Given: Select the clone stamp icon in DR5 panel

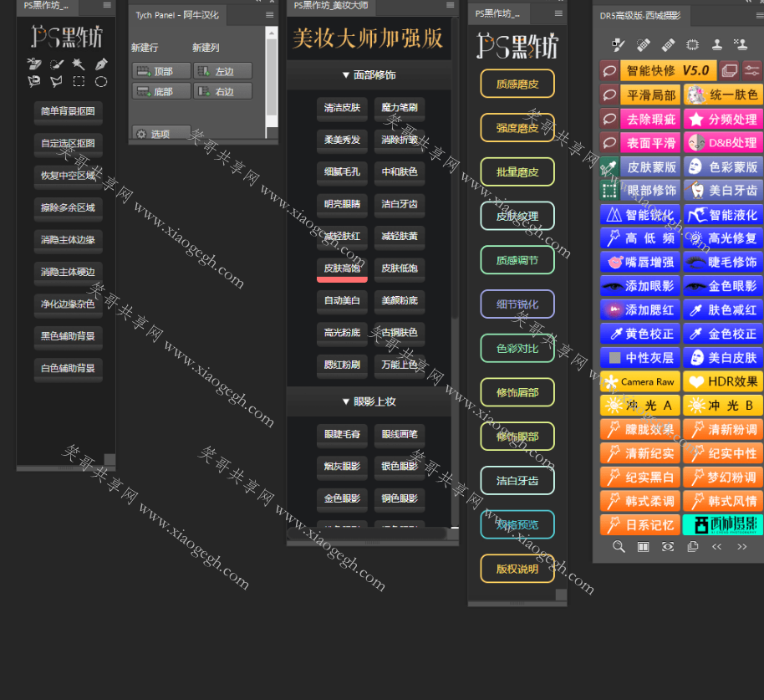Looking at the screenshot, I should tap(716, 45).
